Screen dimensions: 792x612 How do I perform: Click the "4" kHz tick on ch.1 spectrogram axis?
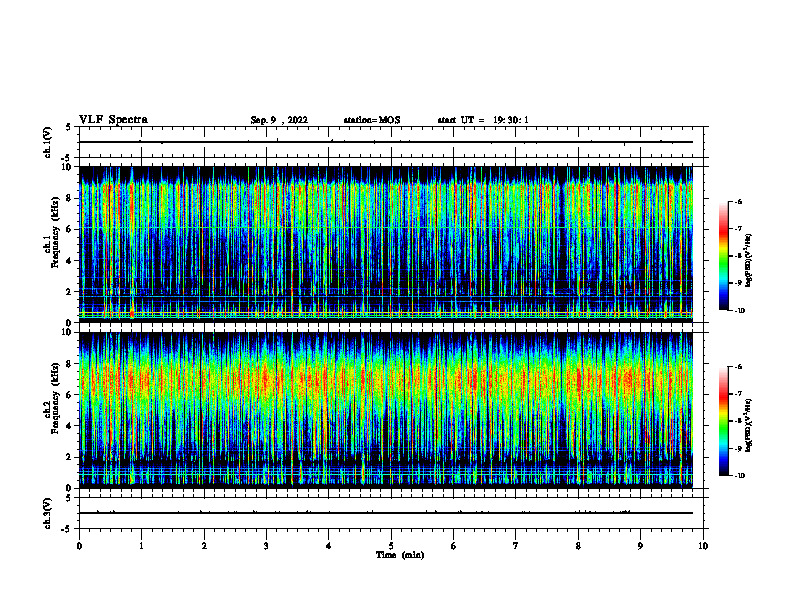coord(69,261)
